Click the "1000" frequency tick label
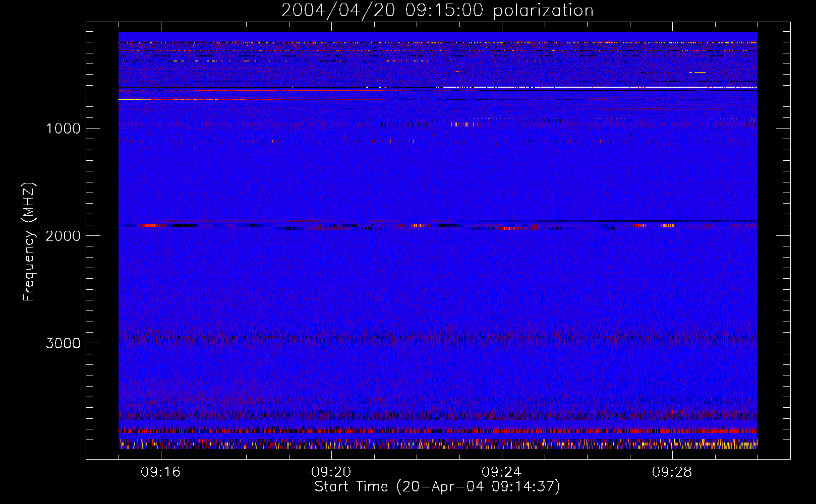 63,129
